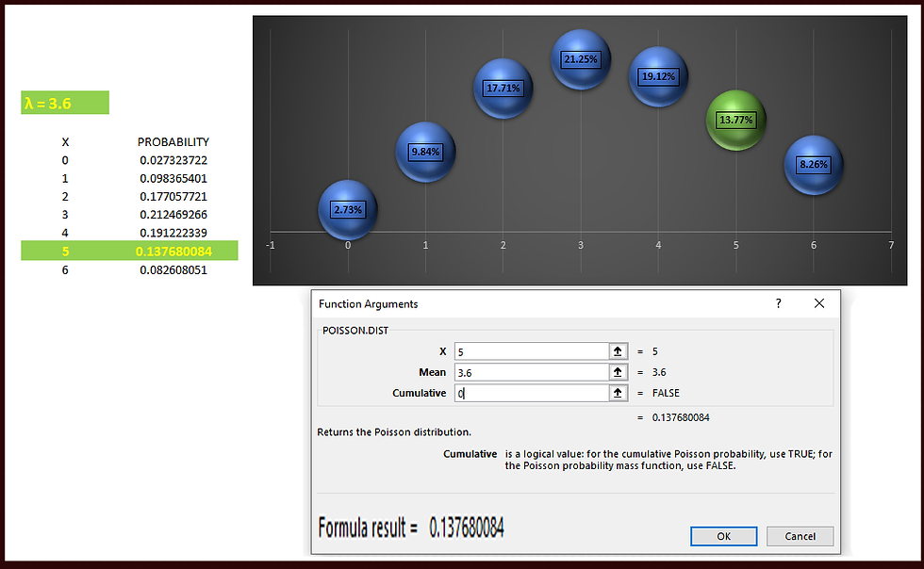
Task: Click the chart axis label 7
Action: click(891, 245)
